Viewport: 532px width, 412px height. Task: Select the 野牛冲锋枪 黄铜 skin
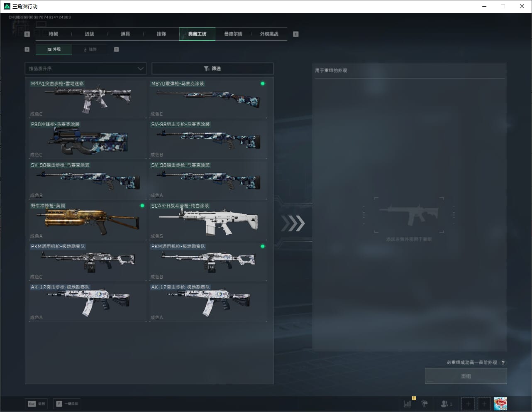[87, 221]
